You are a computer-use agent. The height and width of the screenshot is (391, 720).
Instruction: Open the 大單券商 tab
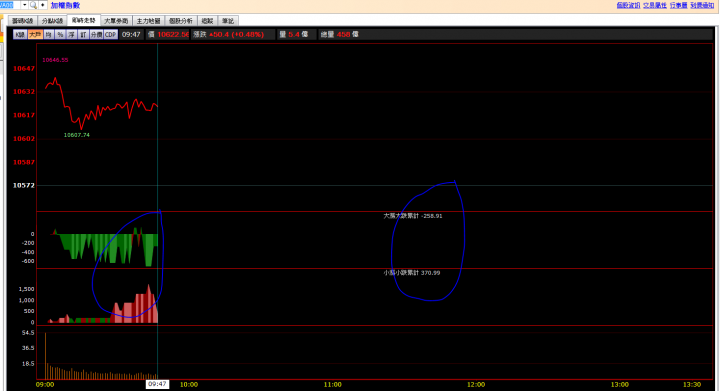coord(116,21)
